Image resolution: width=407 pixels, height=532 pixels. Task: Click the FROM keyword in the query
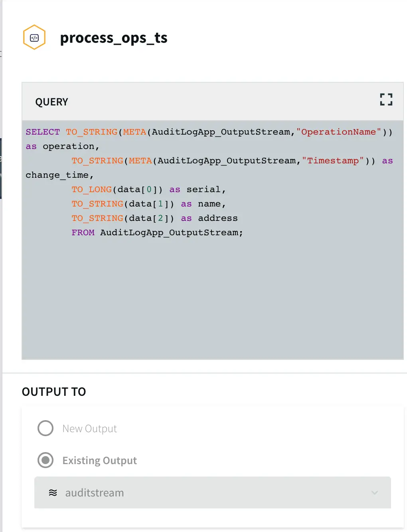coord(83,233)
